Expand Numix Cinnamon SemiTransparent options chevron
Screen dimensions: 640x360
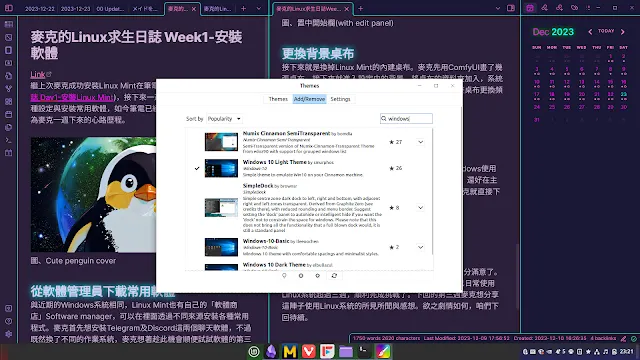click(x=420, y=142)
